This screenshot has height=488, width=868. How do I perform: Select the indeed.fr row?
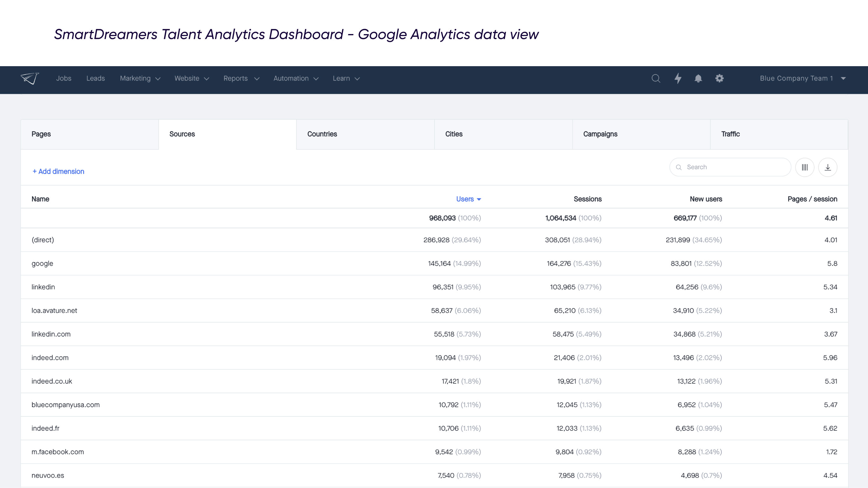(x=434, y=429)
